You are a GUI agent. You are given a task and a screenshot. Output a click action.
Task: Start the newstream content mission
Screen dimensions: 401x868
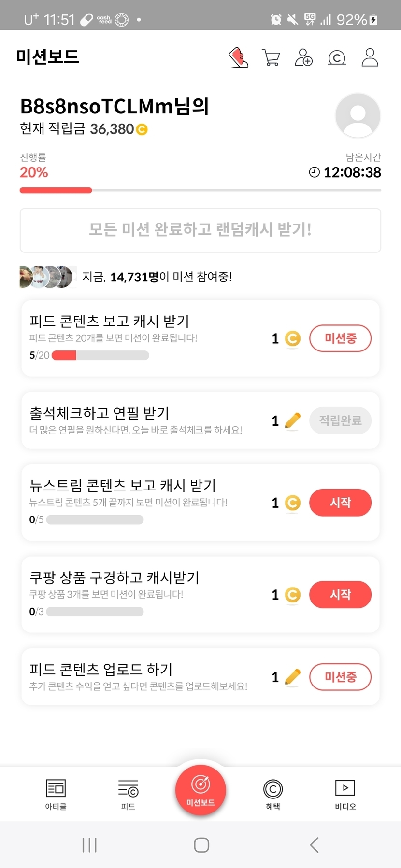pyautogui.click(x=340, y=503)
